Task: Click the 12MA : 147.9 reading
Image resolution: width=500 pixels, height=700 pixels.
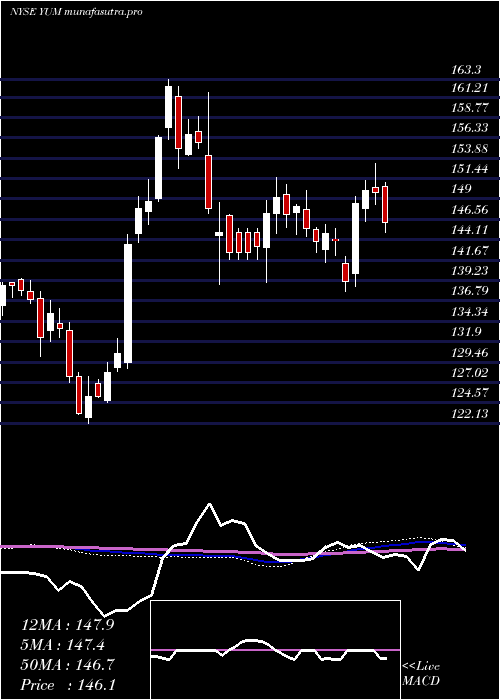Action: click(68, 625)
